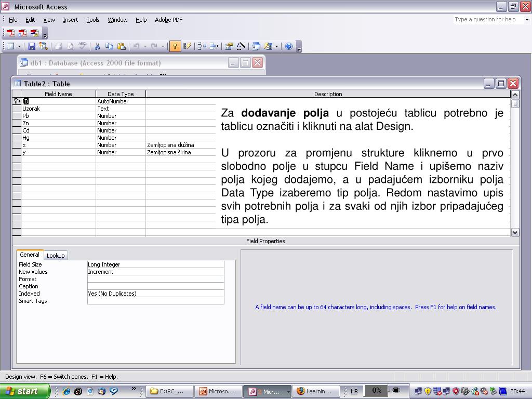
Task: Switch to the Microso... PowerPoint taskbar button
Action: tap(219, 391)
